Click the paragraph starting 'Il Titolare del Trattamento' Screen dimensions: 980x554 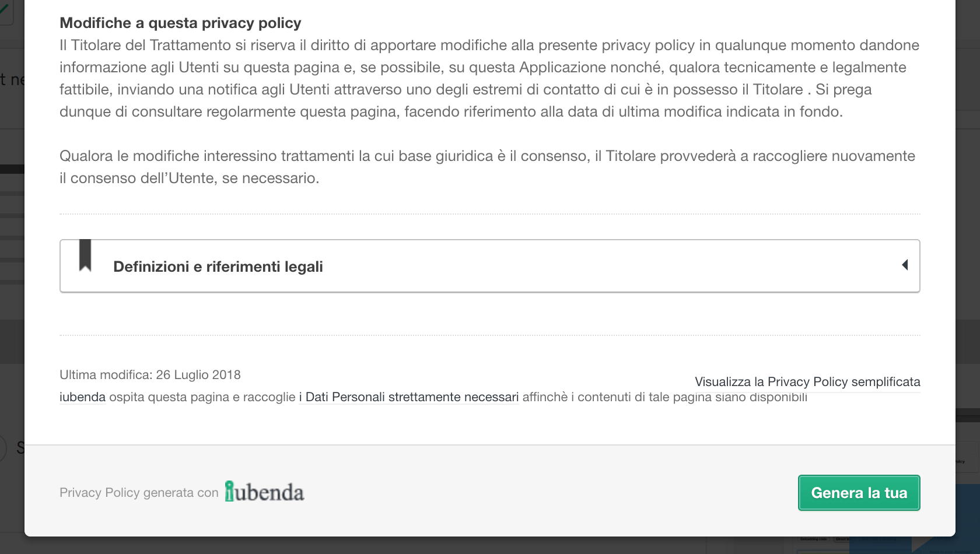click(489, 78)
